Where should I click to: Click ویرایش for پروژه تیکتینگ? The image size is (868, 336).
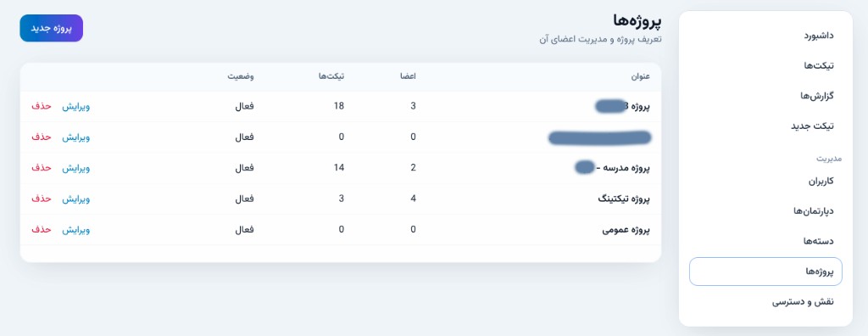(x=75, y=199)
